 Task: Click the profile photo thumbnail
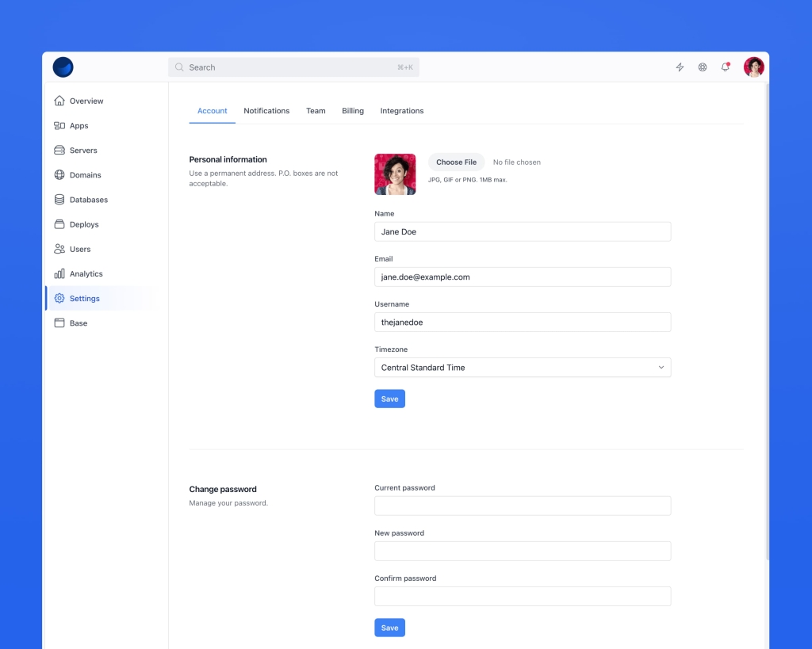pos(395,174)
